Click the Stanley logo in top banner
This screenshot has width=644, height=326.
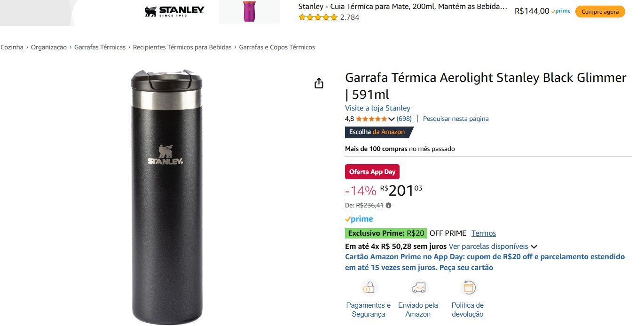tap(174, 11)
